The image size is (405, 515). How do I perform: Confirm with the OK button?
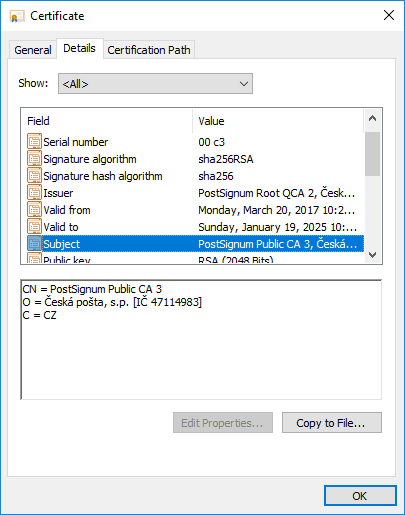pos(360,496)
